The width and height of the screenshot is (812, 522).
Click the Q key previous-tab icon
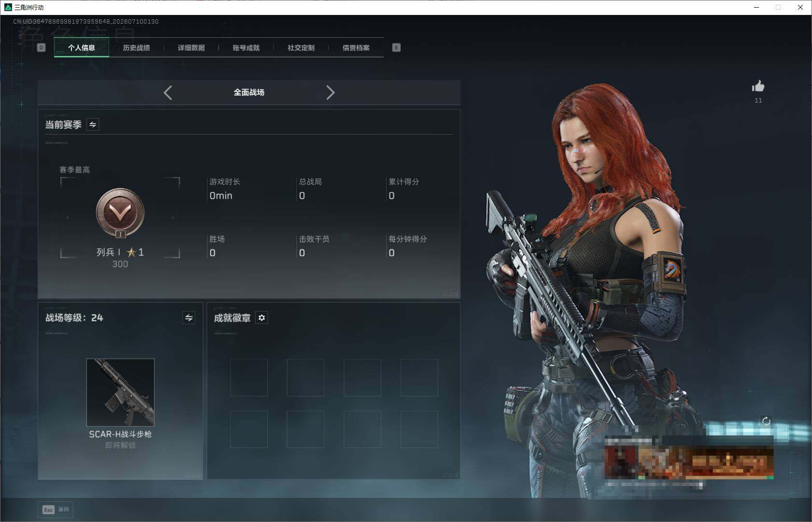point(41,47)
